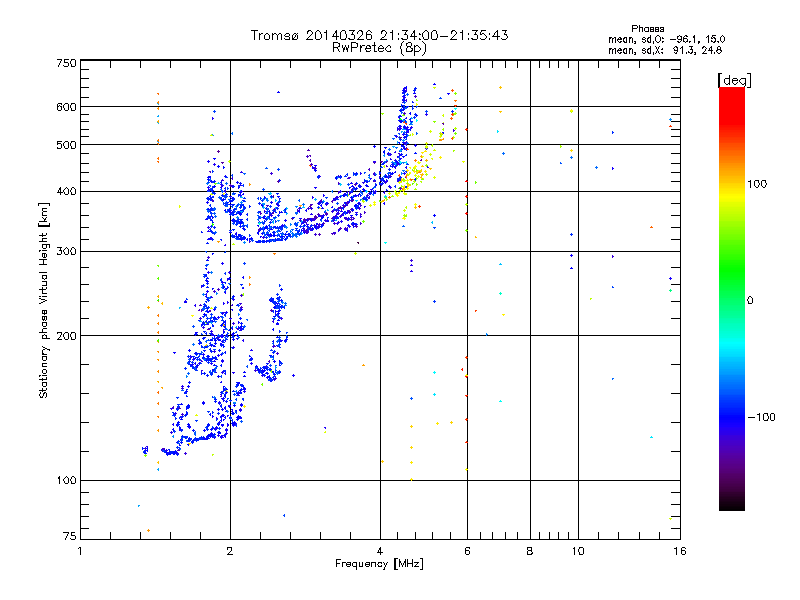This screenshot has width=800, height=600.
Task: Click the '2' frequency tick label
Action: tap(230, 551)
